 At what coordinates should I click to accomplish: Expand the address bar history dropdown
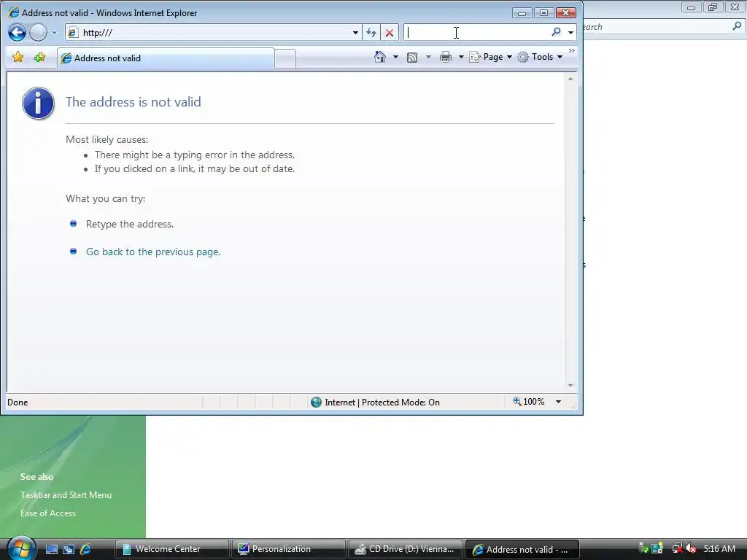(355, 32)
